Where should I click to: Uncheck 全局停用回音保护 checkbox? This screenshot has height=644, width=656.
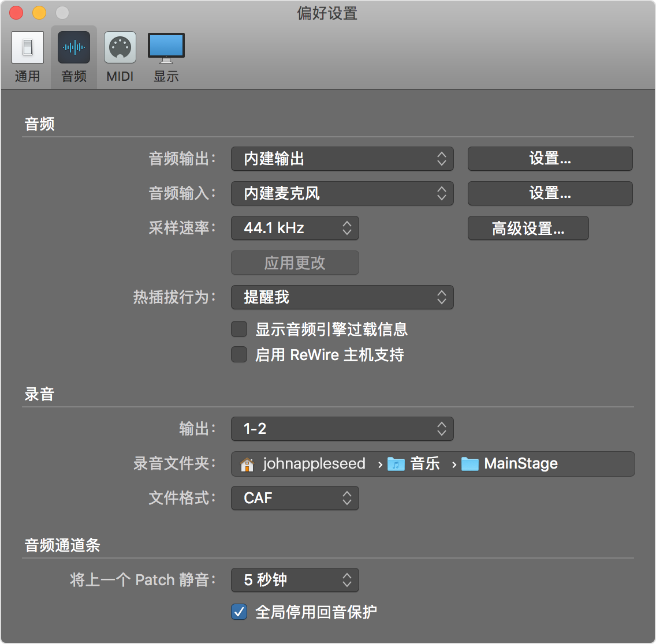(x=239, y=612)
